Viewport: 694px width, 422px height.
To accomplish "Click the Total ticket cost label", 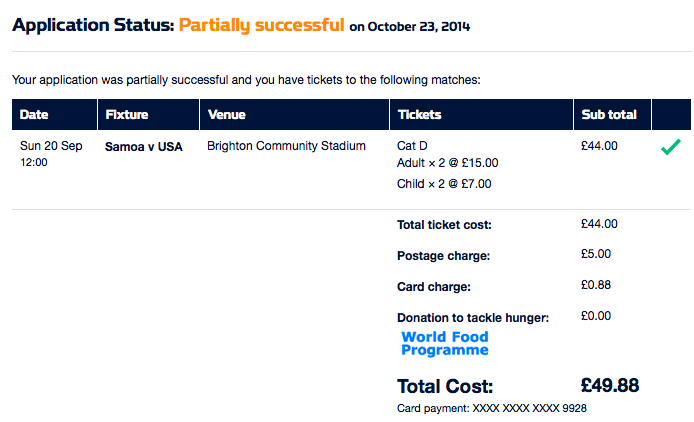I will click(x=444, y=225).
